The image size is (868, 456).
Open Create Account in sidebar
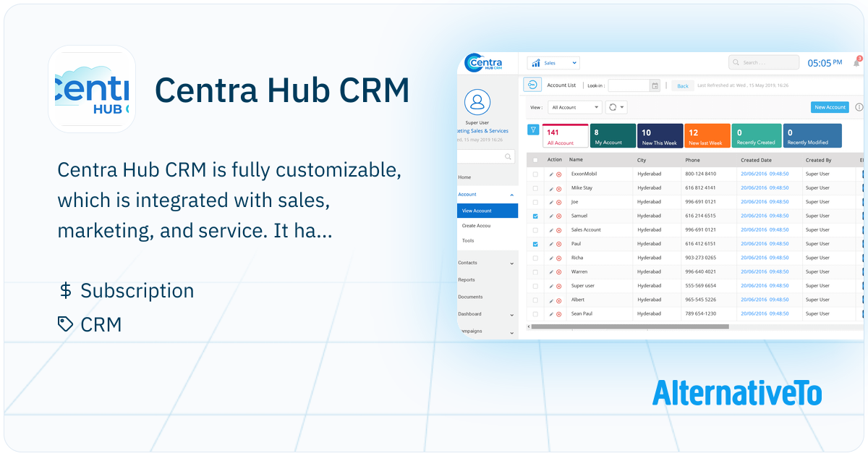click(477, 226)
